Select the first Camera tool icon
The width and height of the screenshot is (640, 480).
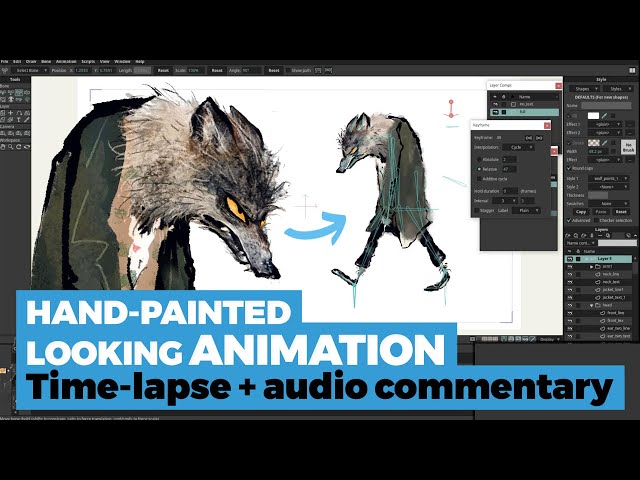click(x=3, y=133)
